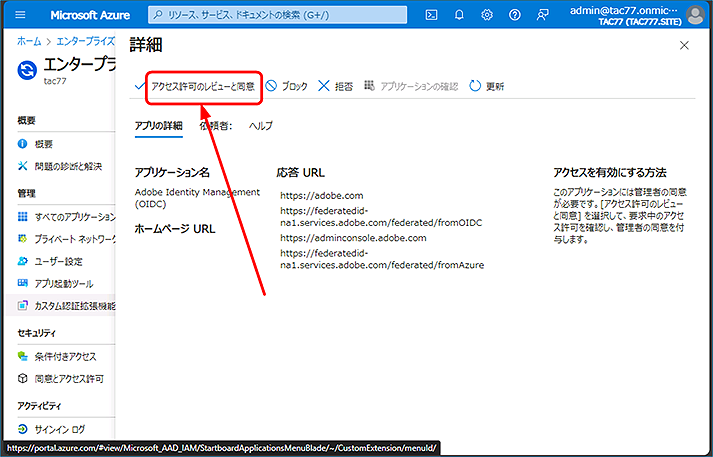Viewport: 713px width, 457px height.
Task: Go to エンタープライズ breadcrumb
Action: tap(85, 41)
